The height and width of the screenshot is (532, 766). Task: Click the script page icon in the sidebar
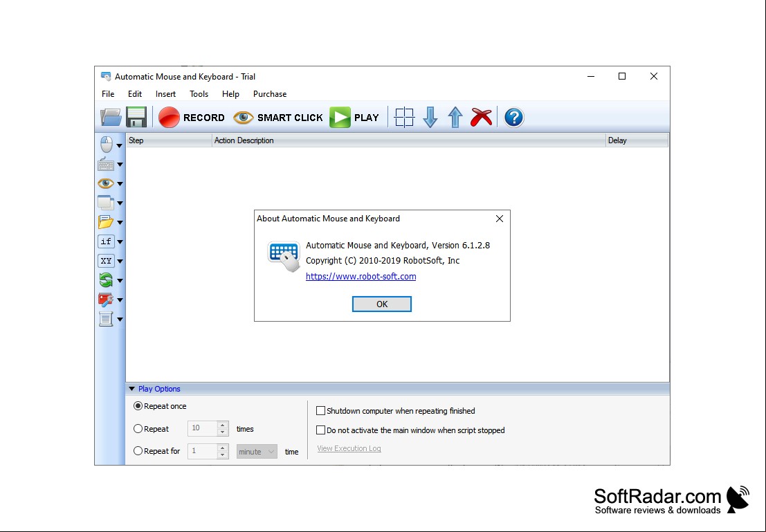point(106,319)
